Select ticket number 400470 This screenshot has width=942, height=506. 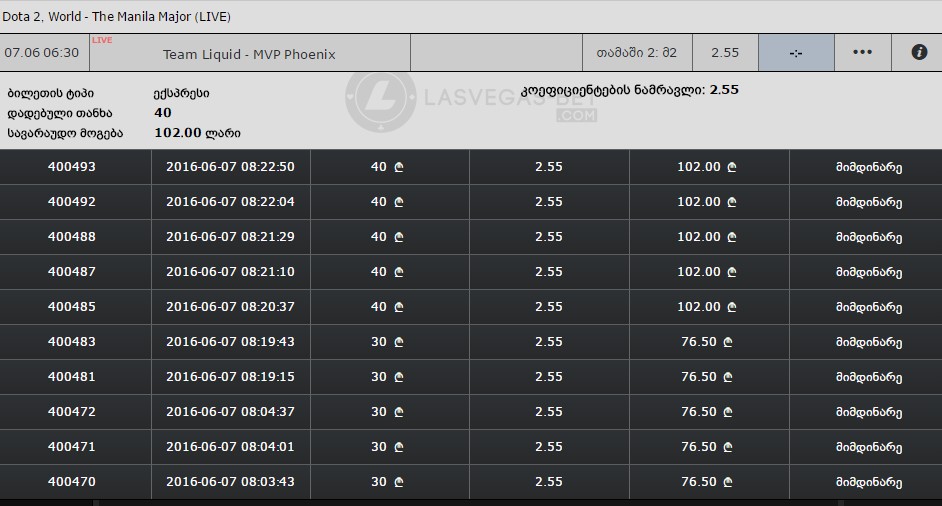tap(71, 481)
